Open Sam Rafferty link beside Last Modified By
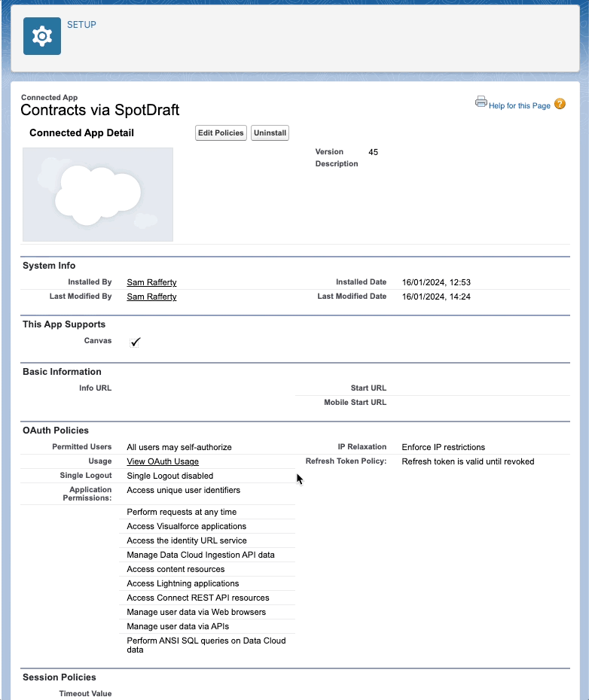589x700 pixels. (x=151, y=297)
